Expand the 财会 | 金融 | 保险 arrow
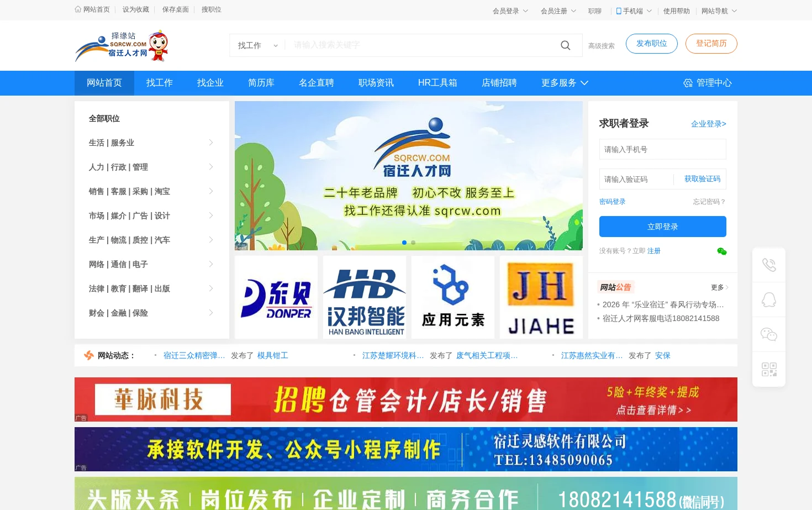Image resolution: width=812 pixels, height=510 pixels. (x=211, y=313)
